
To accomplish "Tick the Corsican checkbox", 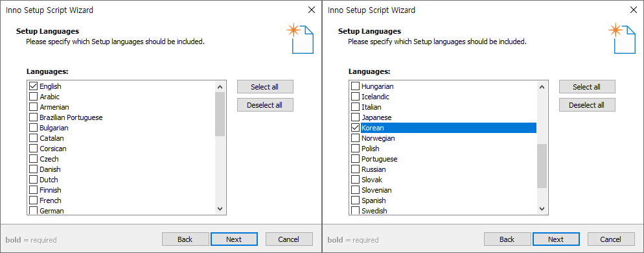I will (x=33, y=149).
